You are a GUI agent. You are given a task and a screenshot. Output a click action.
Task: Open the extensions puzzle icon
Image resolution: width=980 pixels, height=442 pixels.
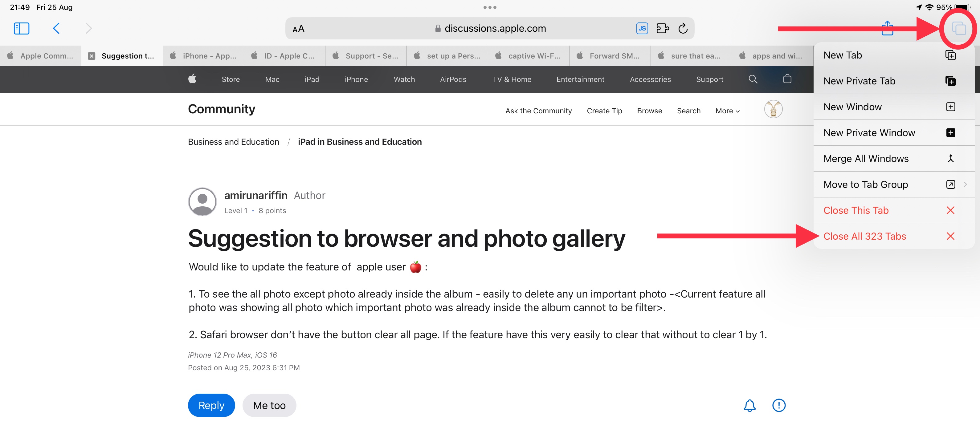click(662, 29)
